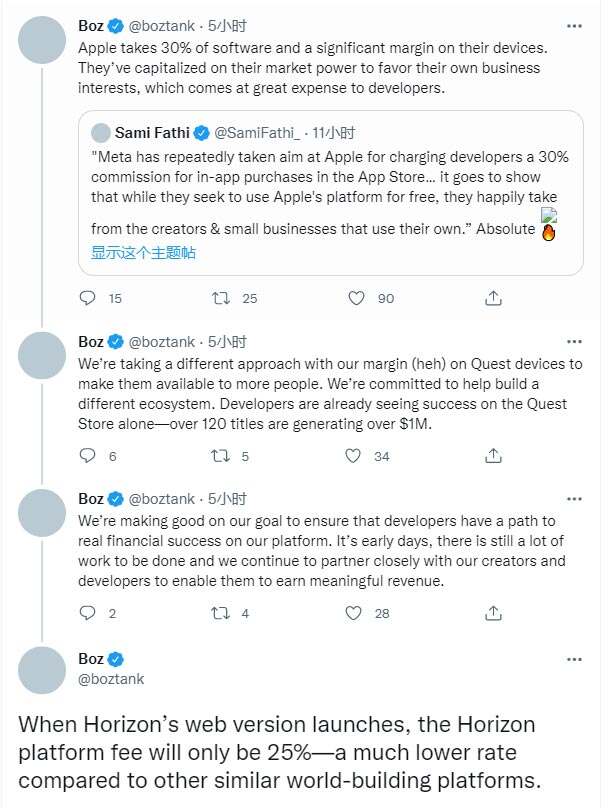
Task: Click the 显示这个主题帖 link
Action: [x=143, y=252]
